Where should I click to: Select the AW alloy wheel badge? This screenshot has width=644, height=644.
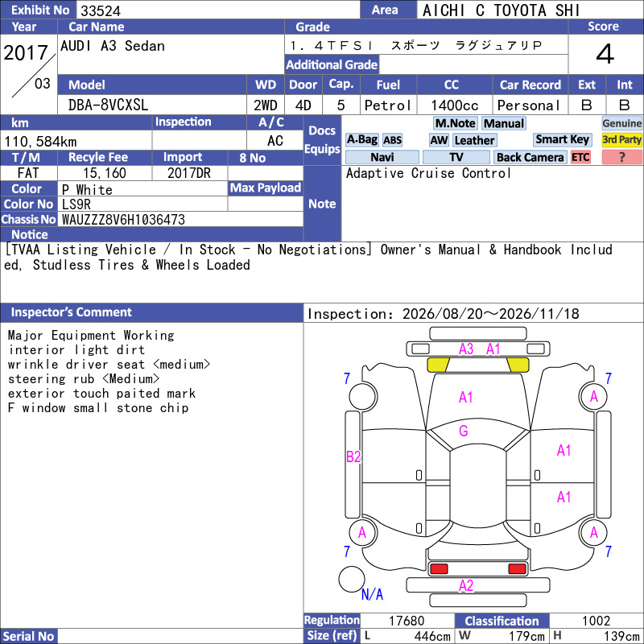point(439,140)
